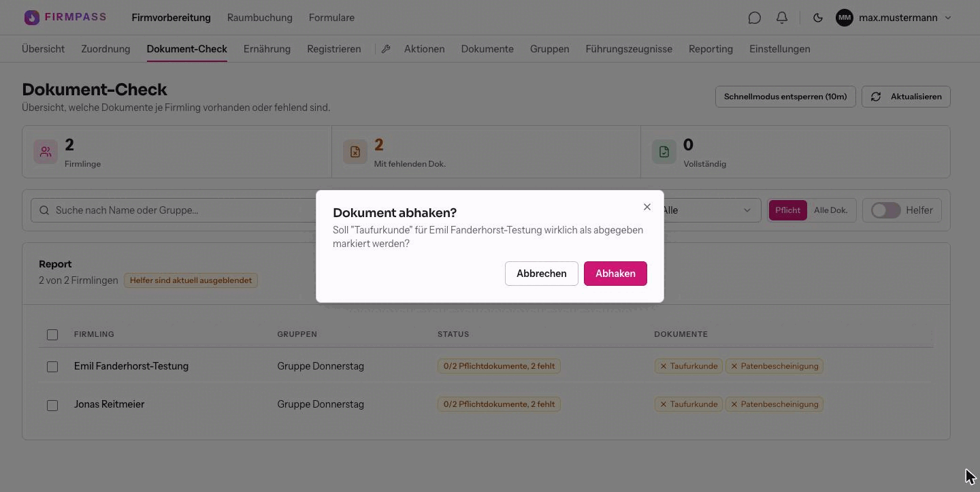Viewport: 980px width, 492px height.
Task: Check the box for Emil Fanderhorst-Testung
Action: click(52, 366)
